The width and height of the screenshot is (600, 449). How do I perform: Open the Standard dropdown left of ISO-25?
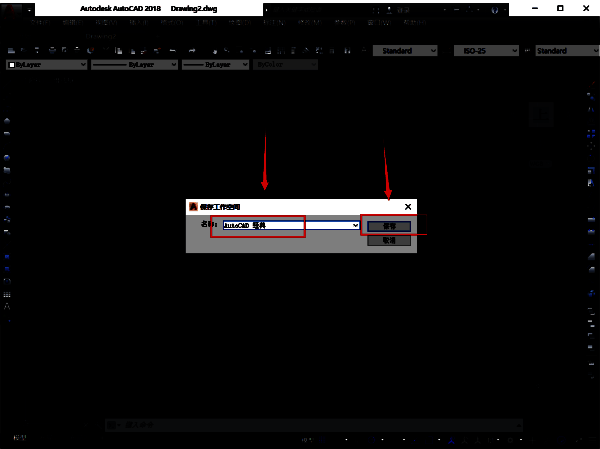coord(405,50)
